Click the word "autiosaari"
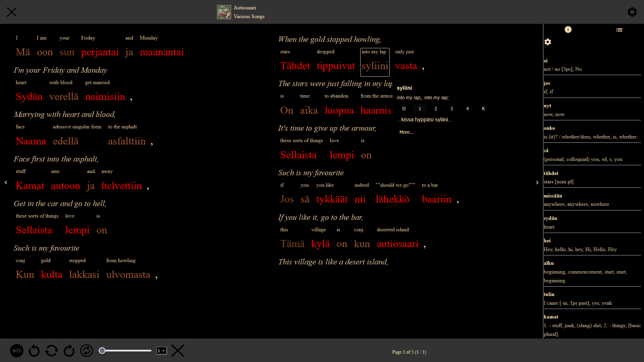This screenshot has height=362, width=644. (397, 244)
